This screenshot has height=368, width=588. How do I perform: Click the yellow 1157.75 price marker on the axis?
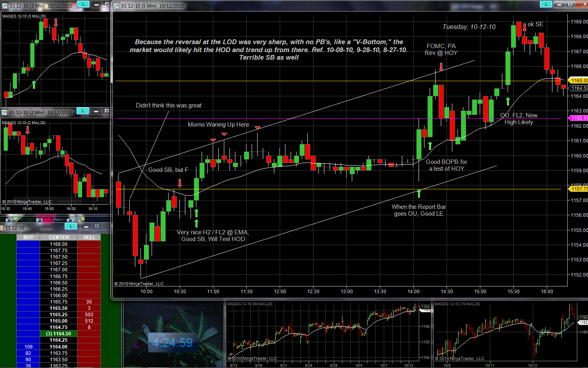579,189
